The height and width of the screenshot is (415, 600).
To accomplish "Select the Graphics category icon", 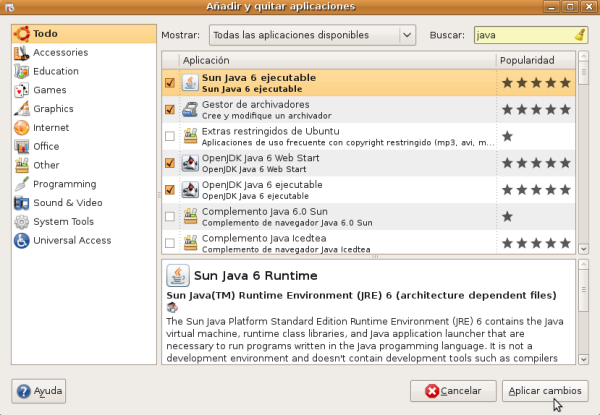I will pos(21,109).
